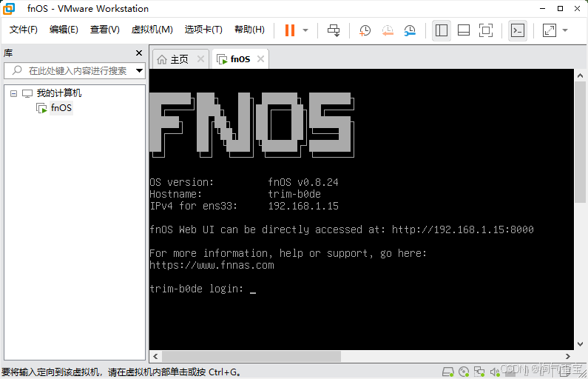The image size is (588, 379).
Task: Close the fnOS tab
Action: pyautogui.click(x=260, y=59)
